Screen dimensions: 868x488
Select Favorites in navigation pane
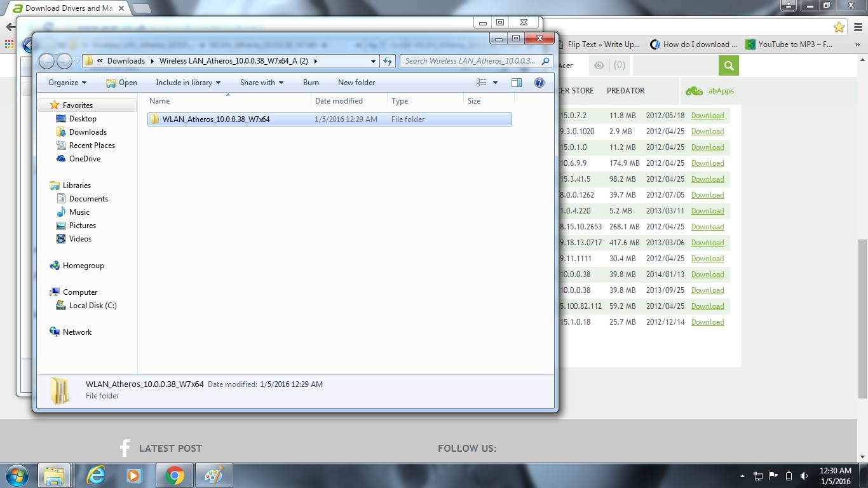pyautogui.click(x=78, y=105)
